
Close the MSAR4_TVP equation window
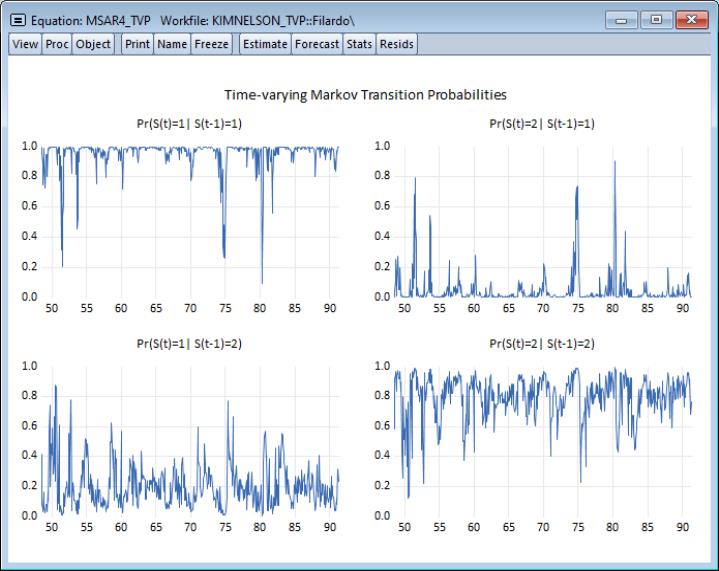(690, 19)
